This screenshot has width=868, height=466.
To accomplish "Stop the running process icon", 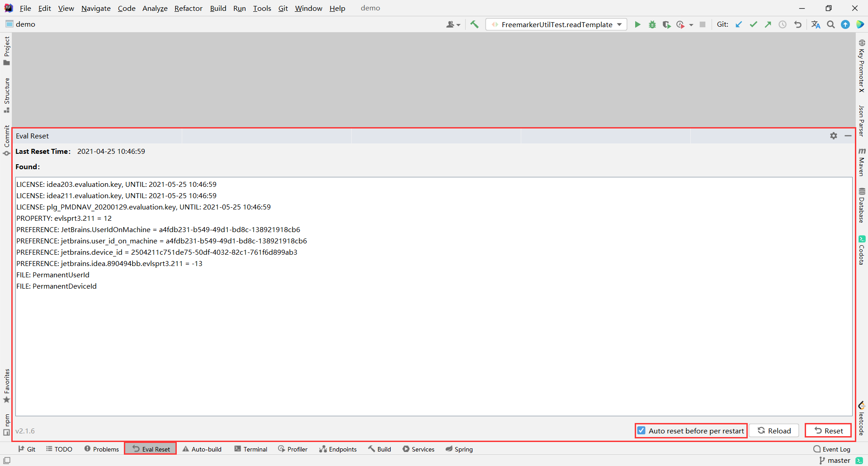I will coord(703,24).
